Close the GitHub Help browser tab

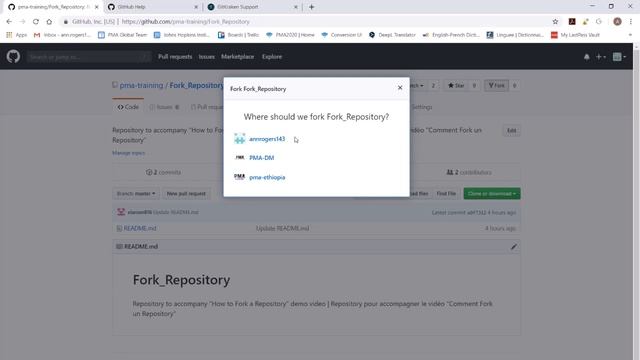196,7
